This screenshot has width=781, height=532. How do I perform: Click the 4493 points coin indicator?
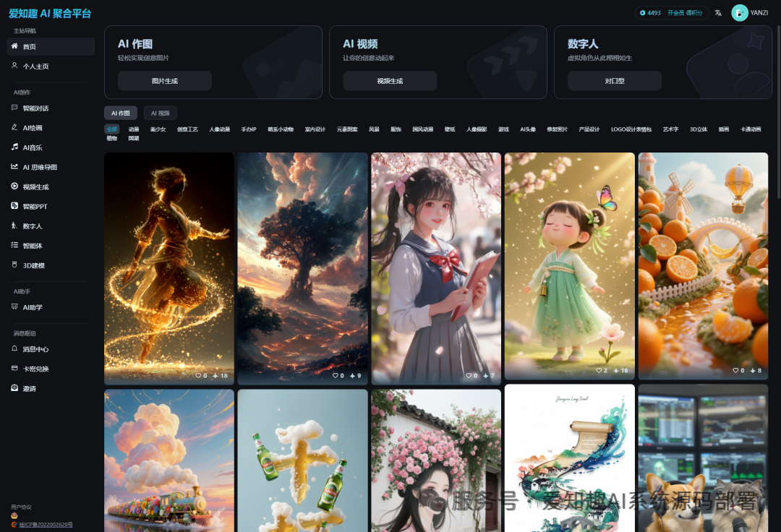tap(650, 13)
